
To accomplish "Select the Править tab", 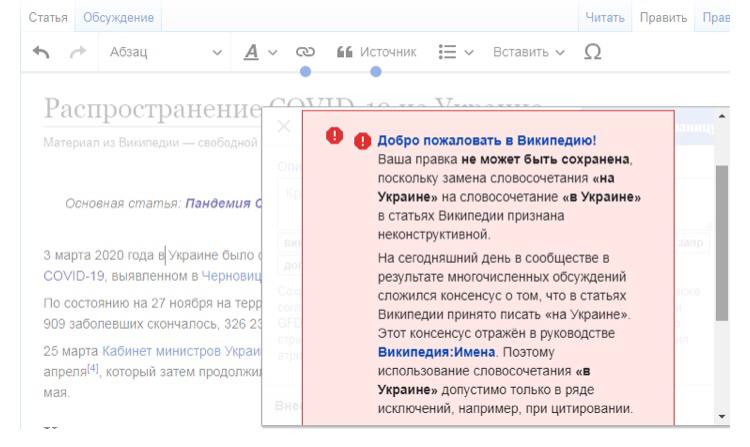I will pos(663,18).
